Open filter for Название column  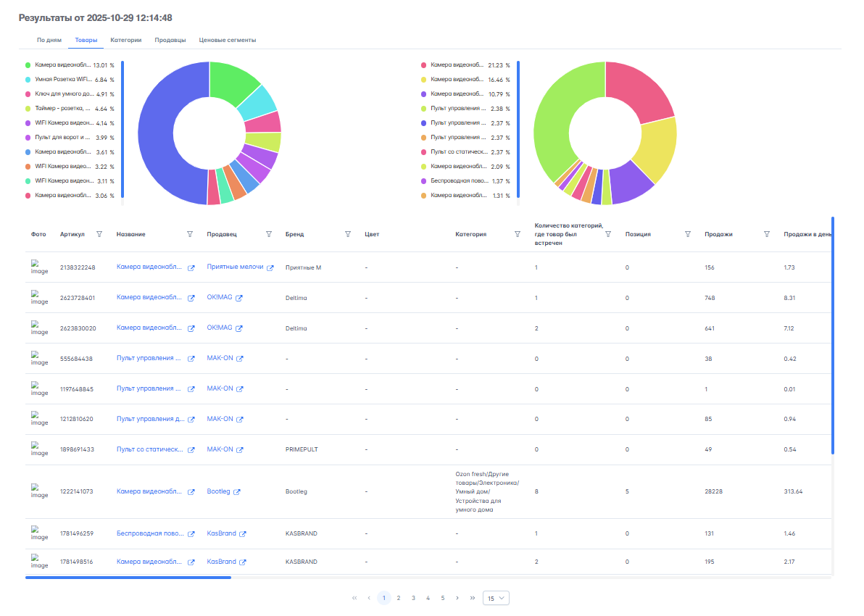[x=190, y=234]
